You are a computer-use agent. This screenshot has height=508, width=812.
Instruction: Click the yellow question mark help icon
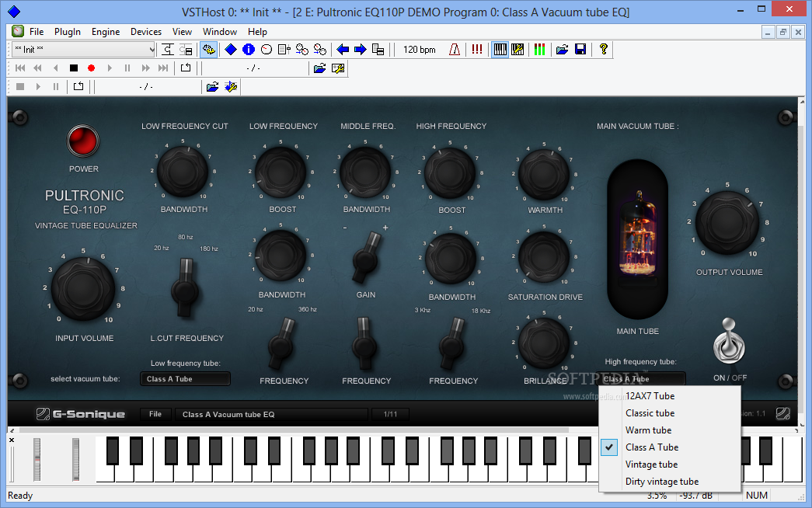click(x=603, y=50)
